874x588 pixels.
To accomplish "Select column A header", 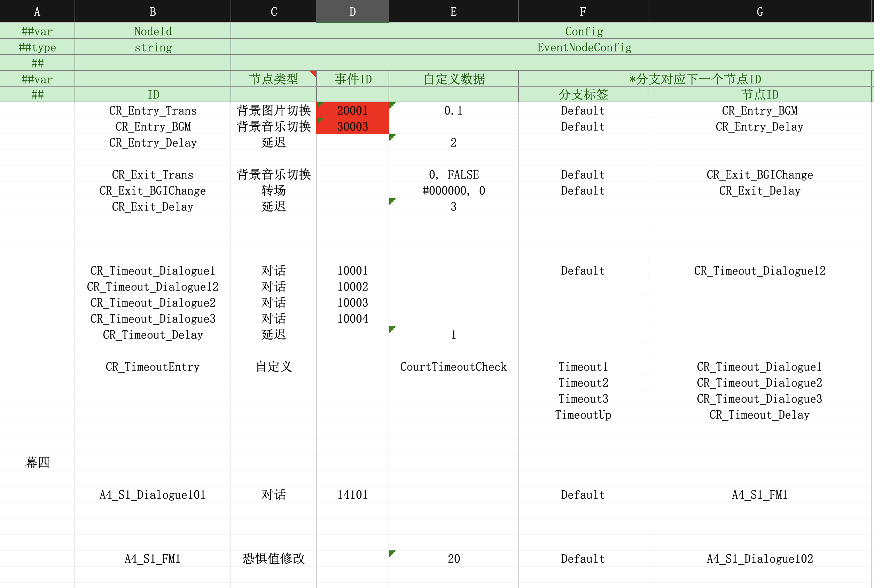I will pyautogui.click(x=37, y=11).
